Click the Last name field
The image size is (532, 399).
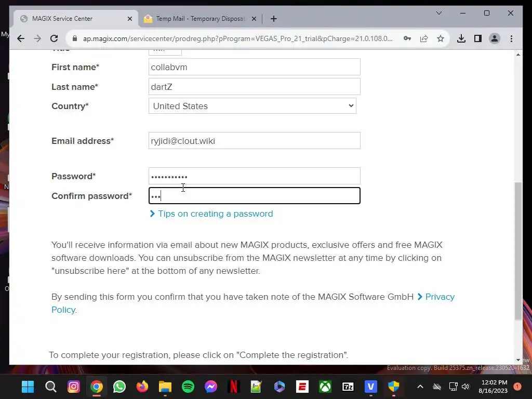(x=254, y=87)
